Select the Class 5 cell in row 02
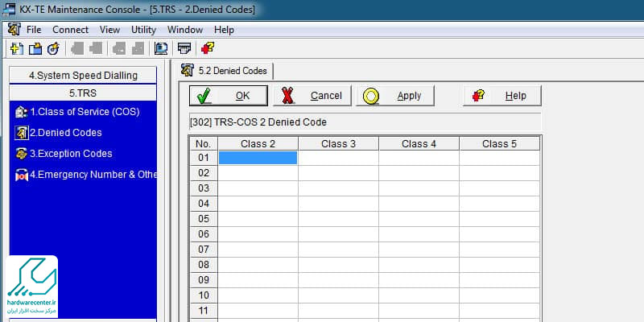Screen dimensions: 644x322 pyautogui.click(x=499, y=173)
